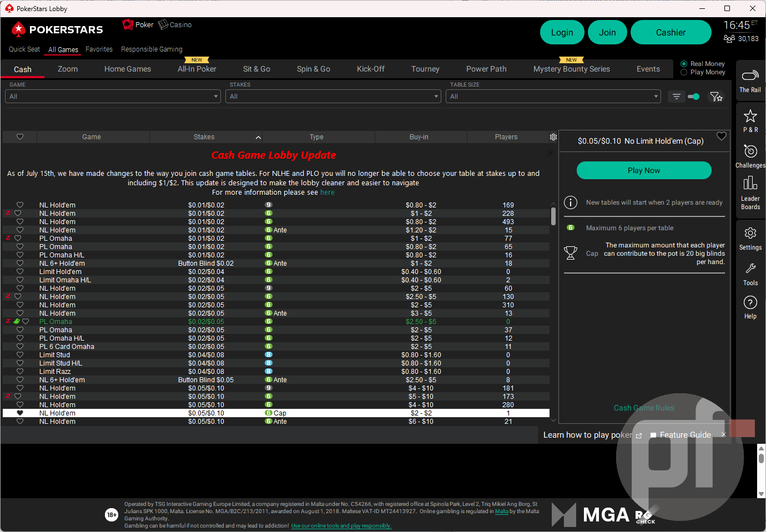Open The Rail sidebar panel
Image resolution: width=766 pixels, height=532 pixels.
pyautogui.click(x=750, y=81)
